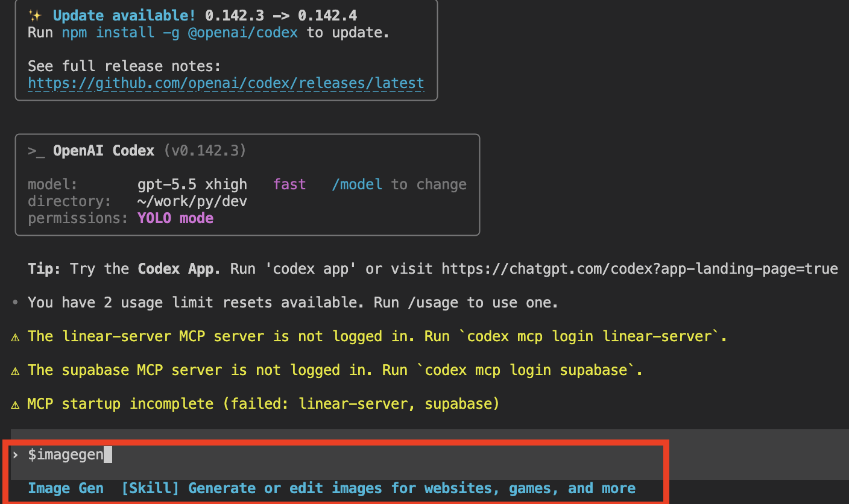
Task: Click the /model command text
Action: [357, 184]
